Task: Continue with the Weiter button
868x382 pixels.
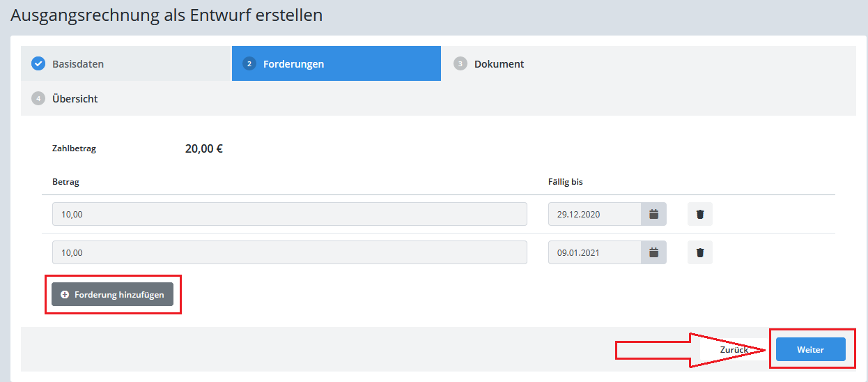Action: (810, 349)
